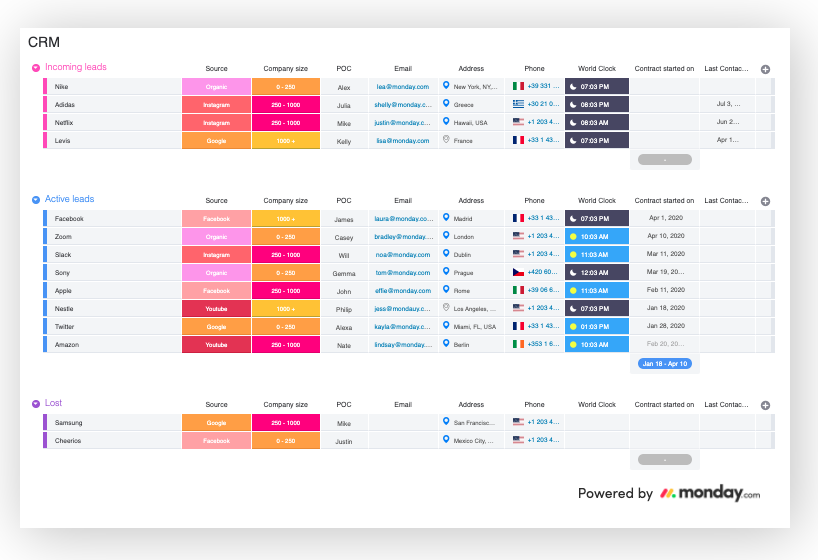
Task: Open email lea@monday.com link
Action: [x=403, y=87]
